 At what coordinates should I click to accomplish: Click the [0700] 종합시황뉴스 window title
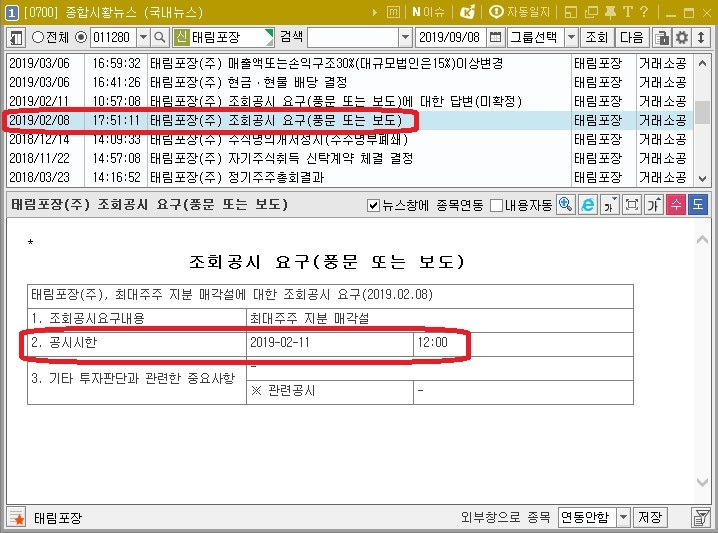113,12
